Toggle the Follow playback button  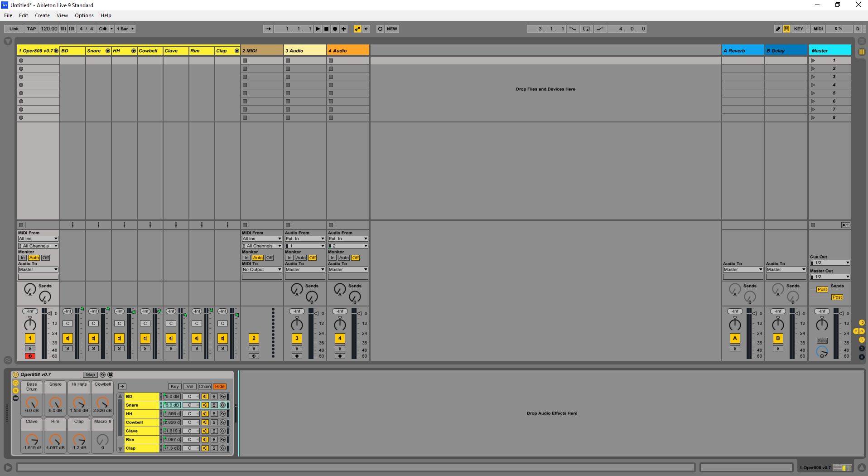click(268, 29)
